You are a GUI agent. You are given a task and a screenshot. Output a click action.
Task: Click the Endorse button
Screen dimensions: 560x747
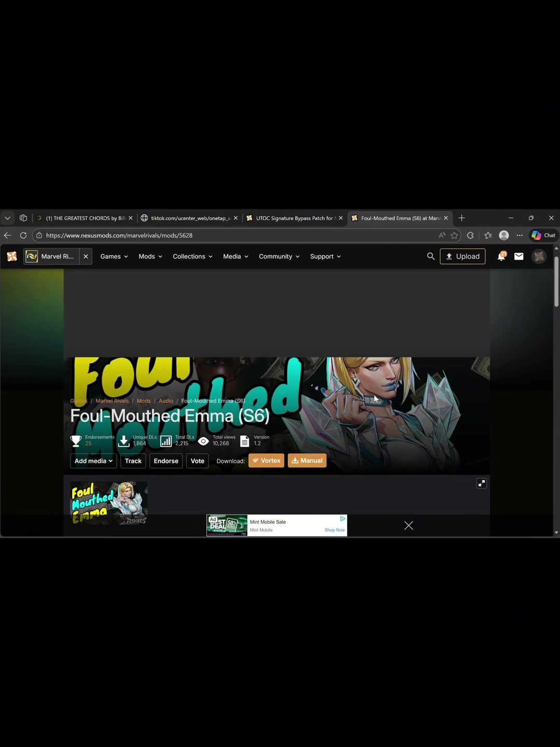click(x=166, y=461)
